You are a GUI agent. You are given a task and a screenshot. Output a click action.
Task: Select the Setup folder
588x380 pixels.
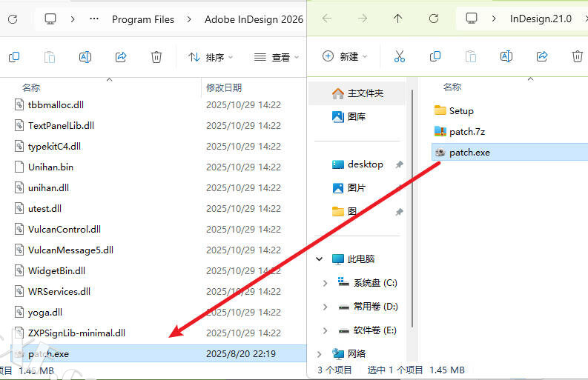(460, 110)
